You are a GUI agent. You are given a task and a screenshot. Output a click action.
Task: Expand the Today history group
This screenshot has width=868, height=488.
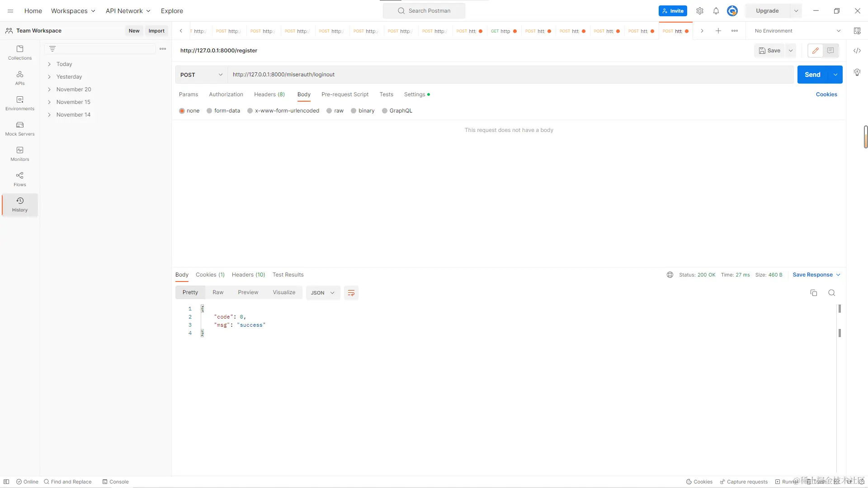pos(49,64)
